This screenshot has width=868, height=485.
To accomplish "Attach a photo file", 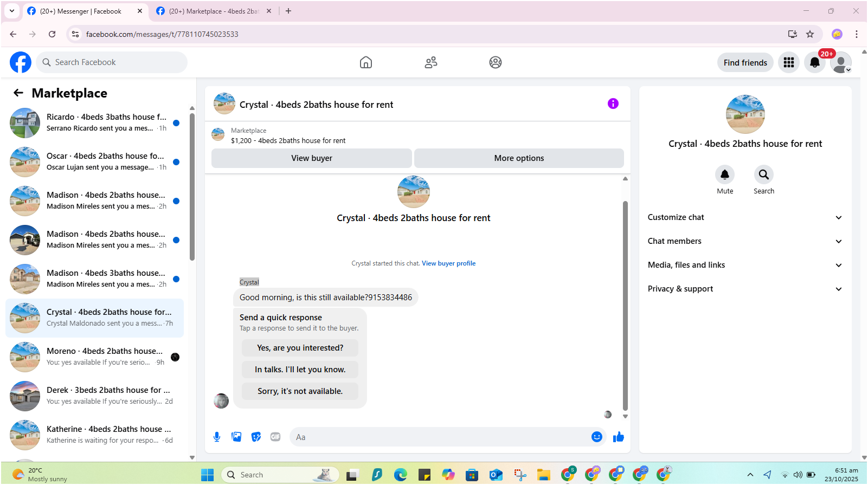I will [x=236, y=437].
